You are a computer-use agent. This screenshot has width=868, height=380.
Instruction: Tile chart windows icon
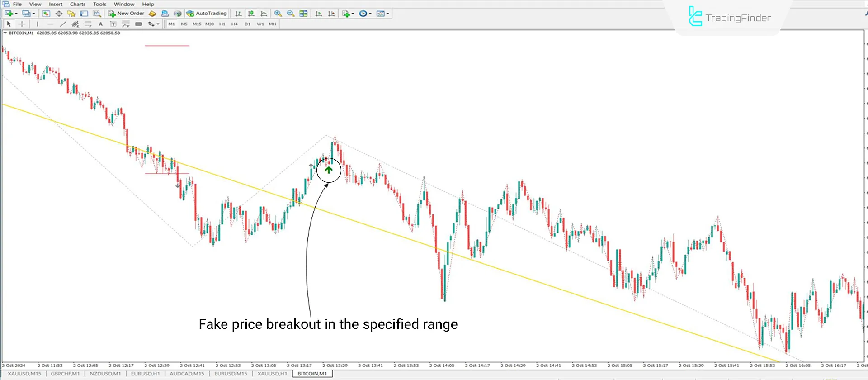click(x=303, y=14)
